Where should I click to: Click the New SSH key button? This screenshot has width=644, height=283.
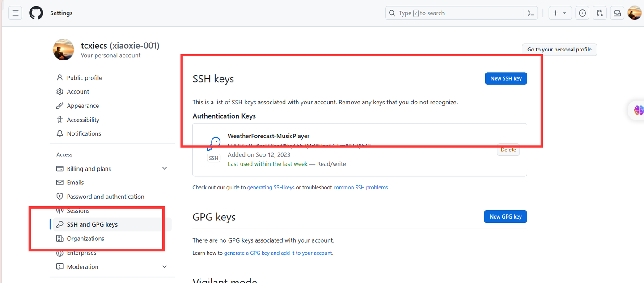(506, 78)
